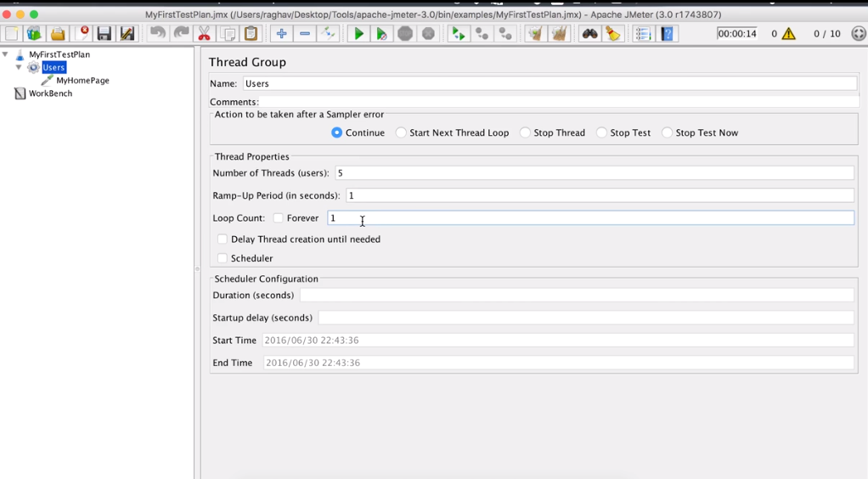The height and width of the screenshot is (479, 868).
Task: Open the Templates icon
Action: tap(34, 34)
